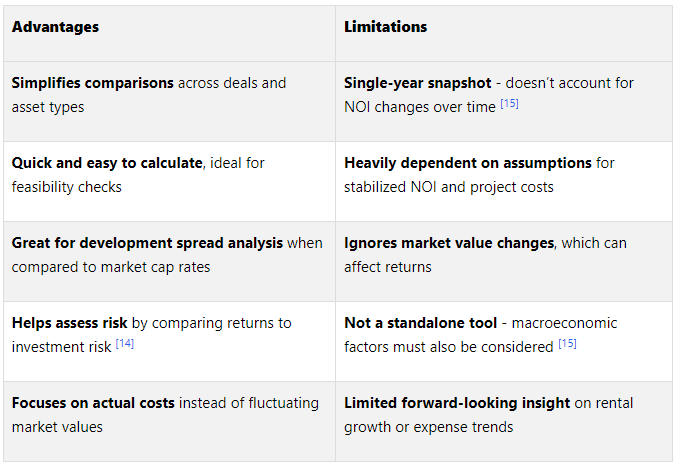Open citation [15] after NOI changes over time
The height and width of the screenshot is (470, 680).
pos(510,104)
